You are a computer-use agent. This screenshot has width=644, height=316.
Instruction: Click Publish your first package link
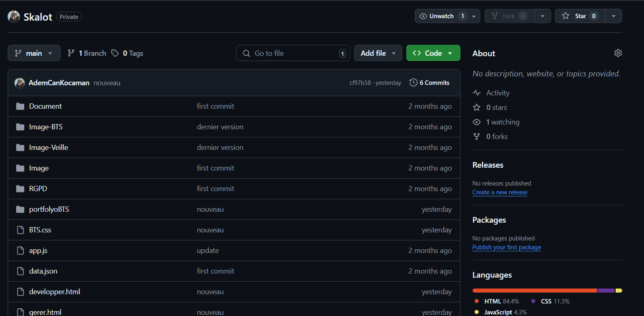(x=507, y=247)
